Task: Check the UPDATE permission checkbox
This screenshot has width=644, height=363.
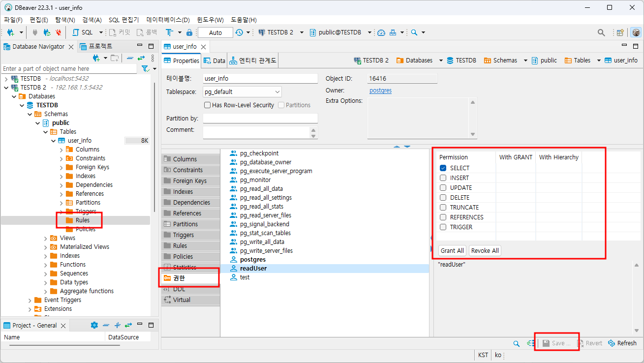Action: tap(443, 188)
